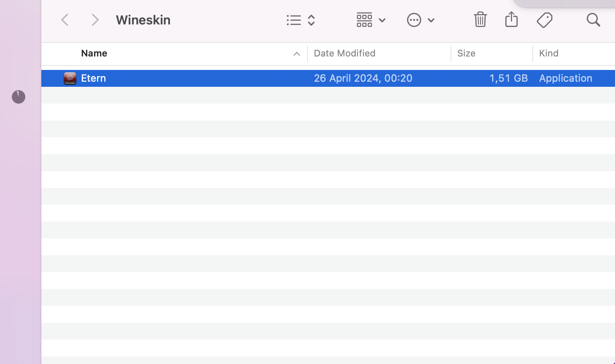The width and height of the screenshot is (615, 364).
Task: Click the Wineskin window title
Action: point(143,20)
